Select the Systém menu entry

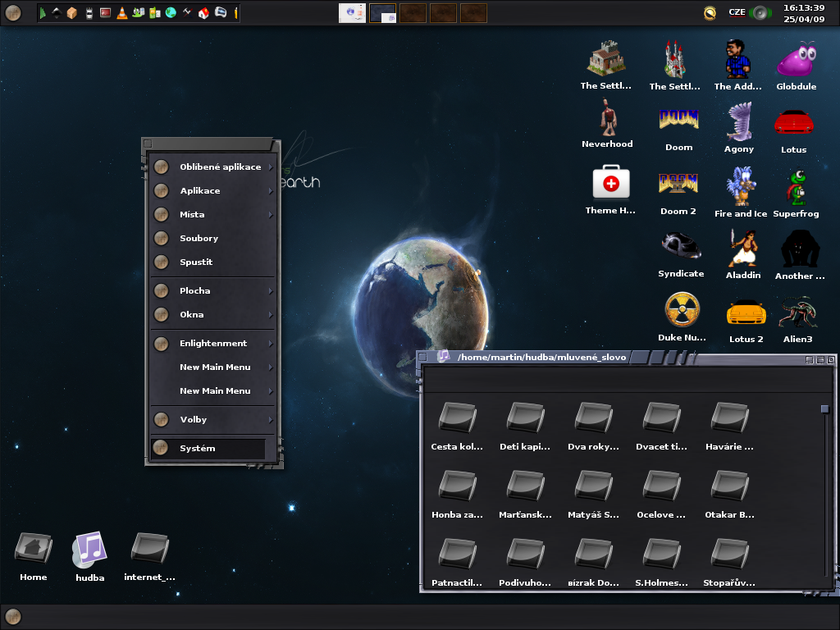pos(198,449)
